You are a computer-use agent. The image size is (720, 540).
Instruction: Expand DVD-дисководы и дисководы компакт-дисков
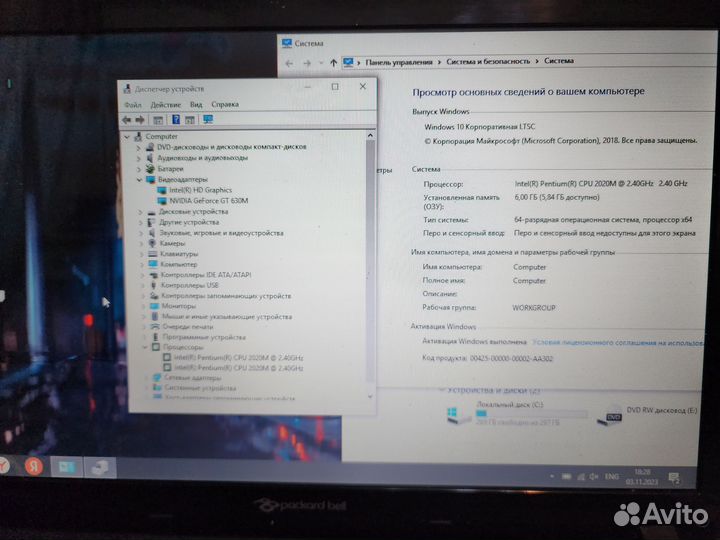tap(139, 147)
